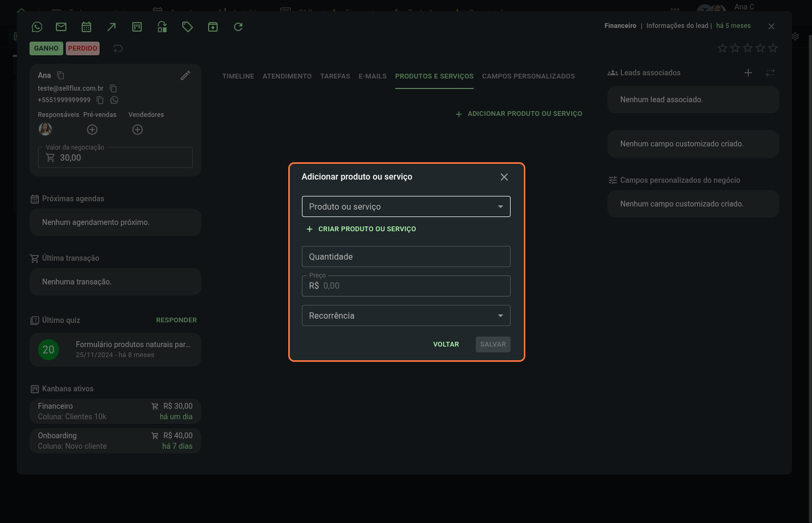This screenshot has height=523, width=812.
Task: Mark the lead as GANHO
Action: click(46, 48)
